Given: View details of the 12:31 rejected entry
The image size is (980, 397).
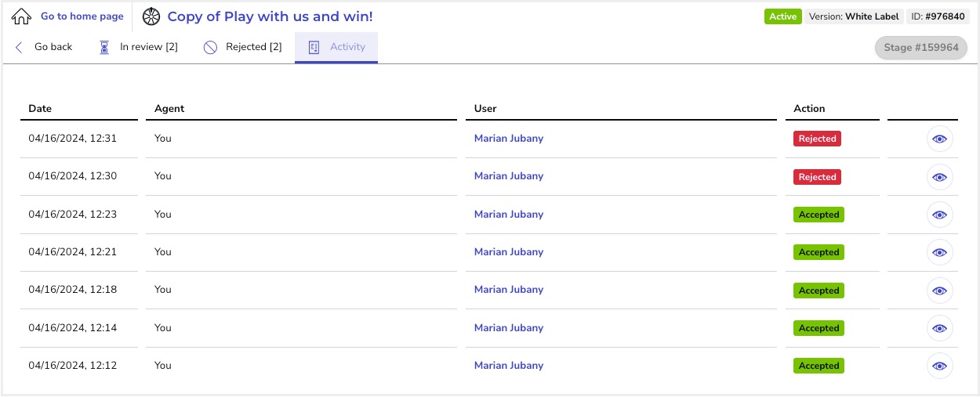Looking at the screenshot, I should (939, 139).
